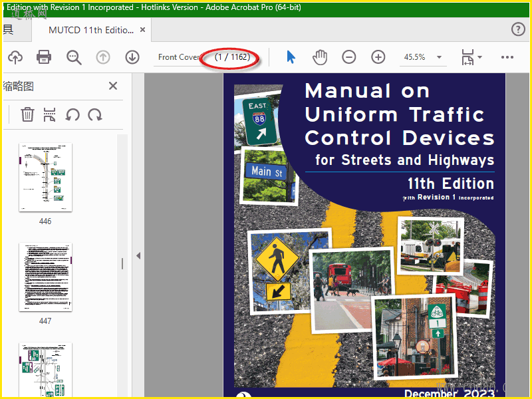
Task: Switch to MUTCD 11th Editio... tab
Action: pos(91,30)
